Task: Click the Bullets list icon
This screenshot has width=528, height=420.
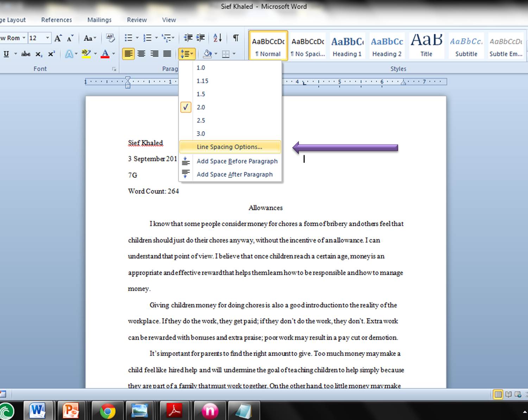Action: click(128, 38)
